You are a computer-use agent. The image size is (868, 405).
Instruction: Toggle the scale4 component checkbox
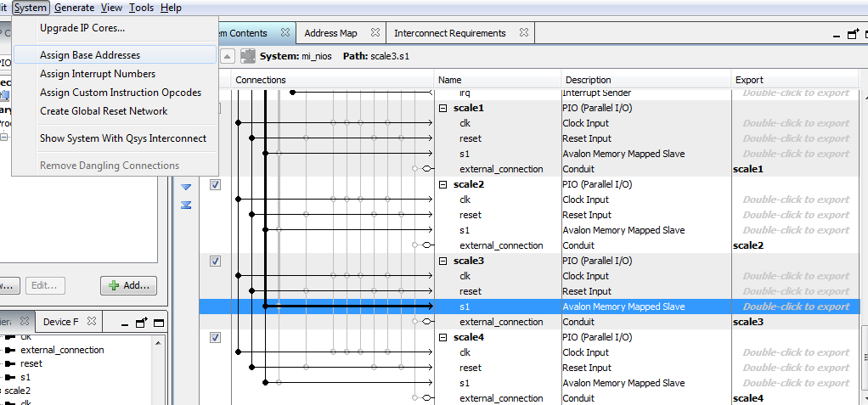pyautogui.click(x=215, y=338)
